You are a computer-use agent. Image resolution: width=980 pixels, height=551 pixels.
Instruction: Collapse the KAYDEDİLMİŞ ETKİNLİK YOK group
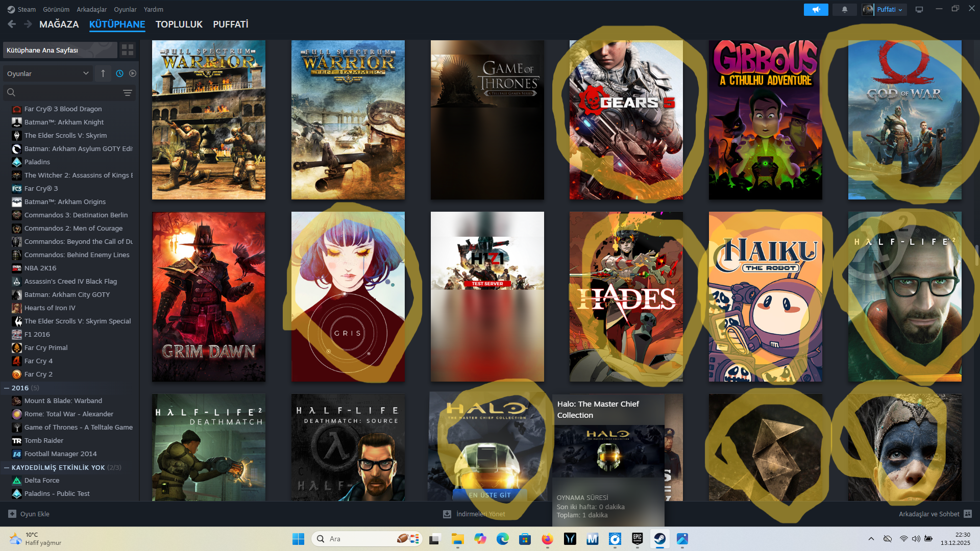point(7,468)
